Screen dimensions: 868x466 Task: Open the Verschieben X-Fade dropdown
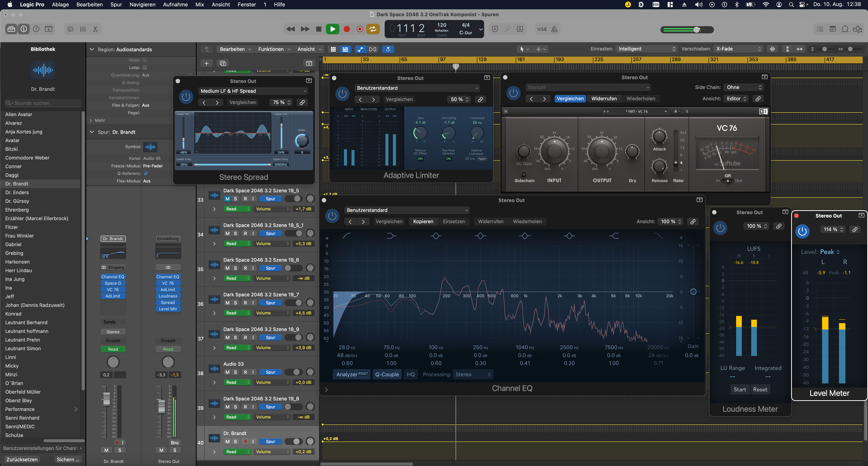[x=738, y=49]
